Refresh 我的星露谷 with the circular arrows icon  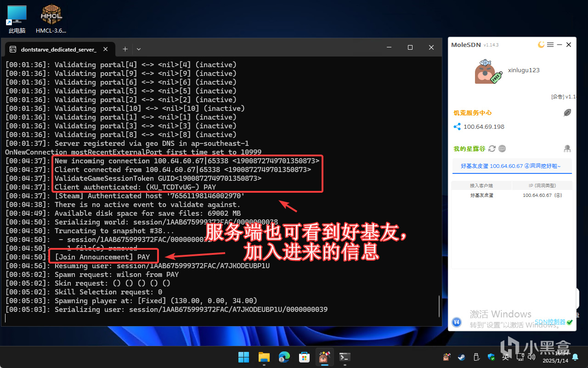[x=492, y=149]
